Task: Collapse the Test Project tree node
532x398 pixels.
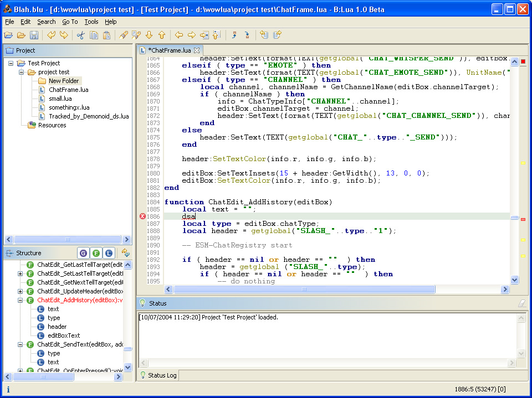Action: 12,63
